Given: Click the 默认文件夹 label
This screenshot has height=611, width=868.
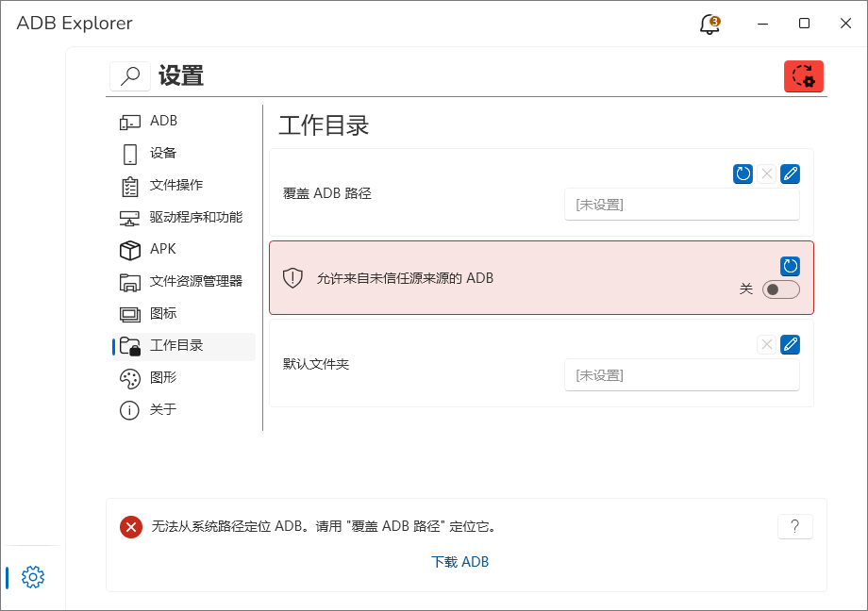Looking at the screenshot, I should pos(316,364).
